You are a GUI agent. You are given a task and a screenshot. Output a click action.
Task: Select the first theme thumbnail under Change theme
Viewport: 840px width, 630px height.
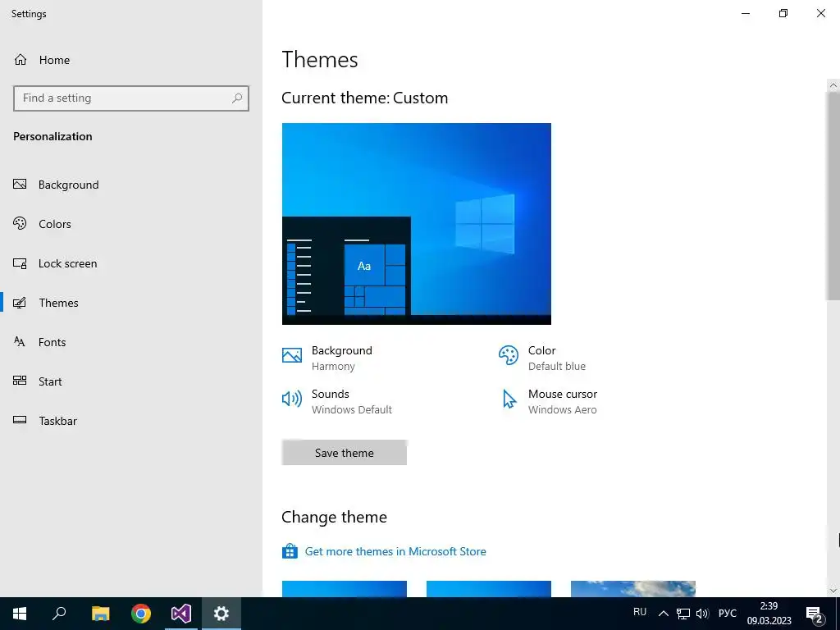point(344,589)
